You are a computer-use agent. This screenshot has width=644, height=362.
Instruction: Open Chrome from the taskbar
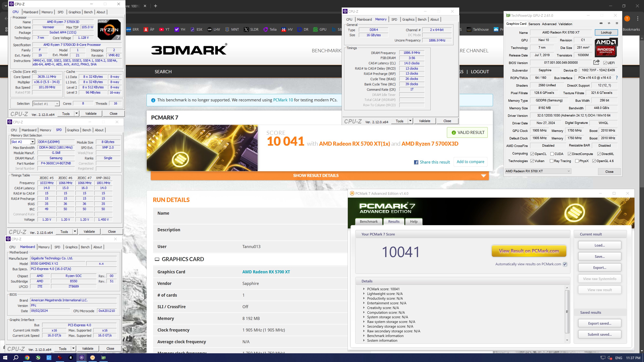click(27, 357)
